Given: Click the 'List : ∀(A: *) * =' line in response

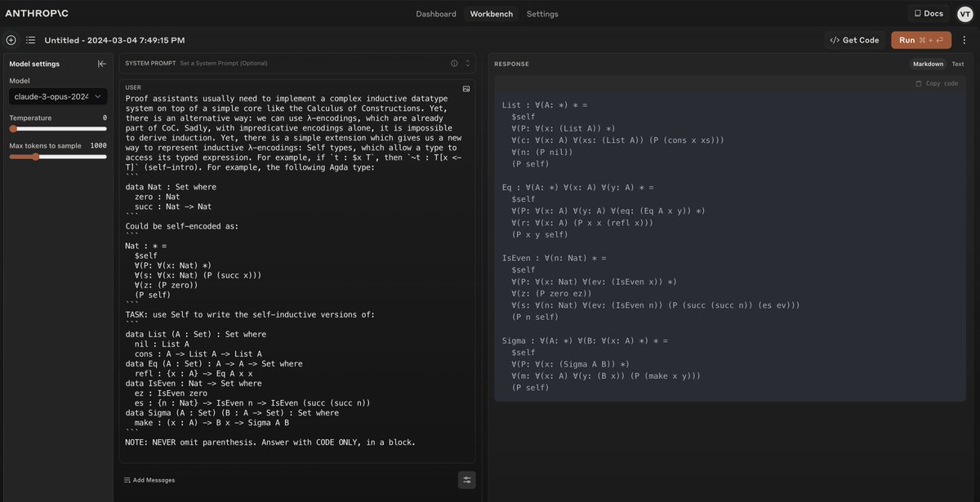Looking at the screenshot, I should point(545,105).
